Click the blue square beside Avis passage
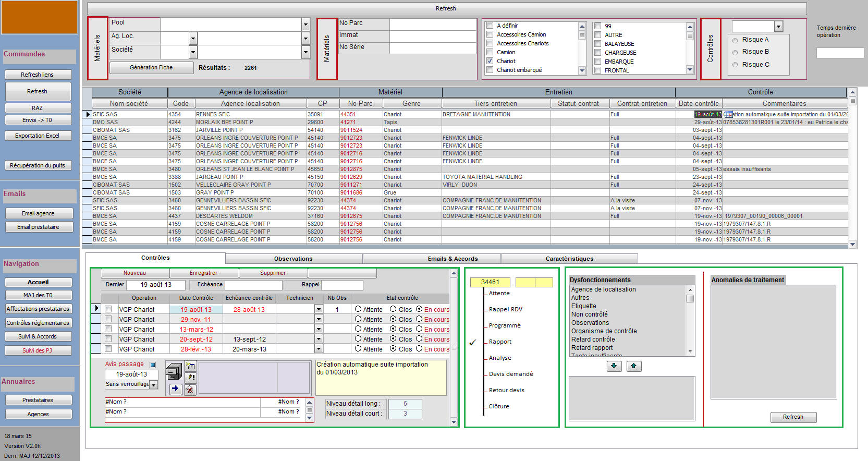This screenshot has width=868, height=461. [153, 365]
